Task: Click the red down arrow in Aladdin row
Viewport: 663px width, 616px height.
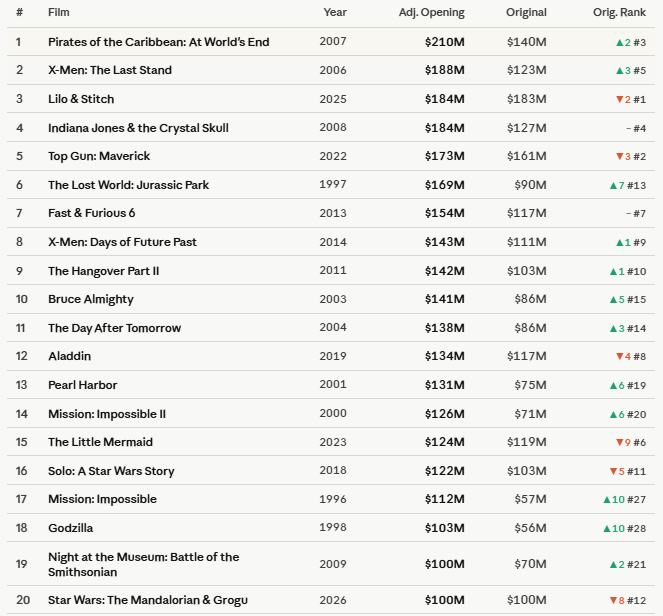Action: tap(619, 356)
